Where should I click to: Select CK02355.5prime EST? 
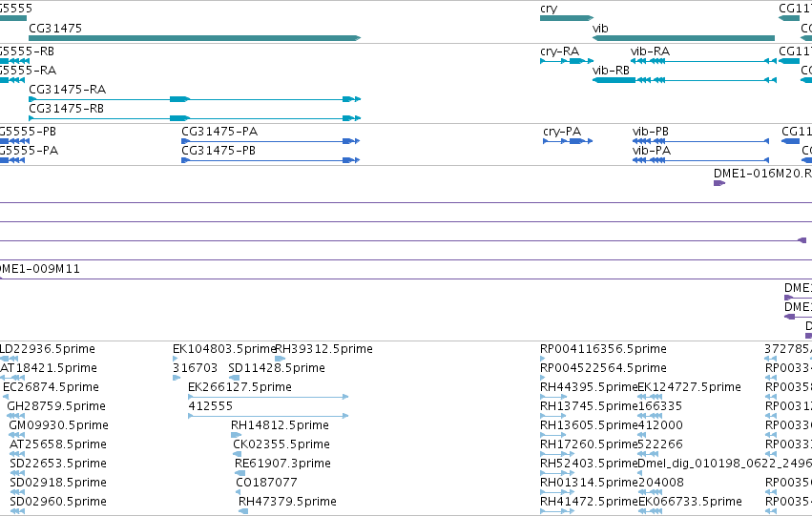[x=281, y=444]
